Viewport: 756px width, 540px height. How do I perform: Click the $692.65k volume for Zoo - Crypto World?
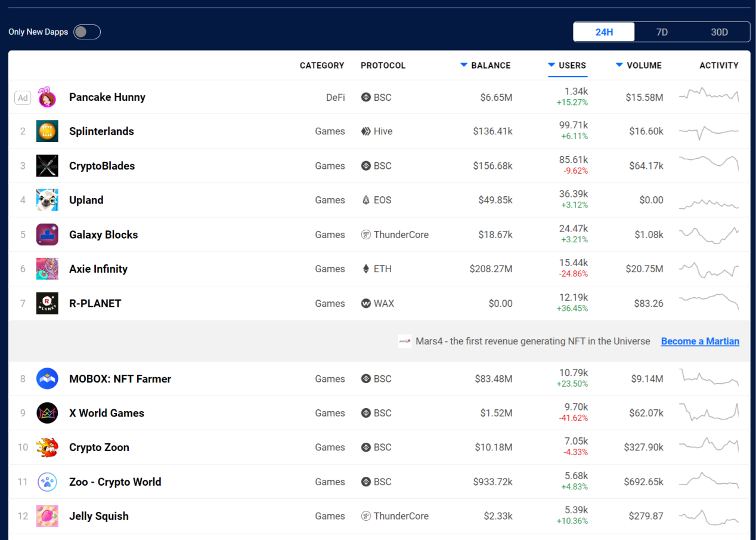point(644,482)
